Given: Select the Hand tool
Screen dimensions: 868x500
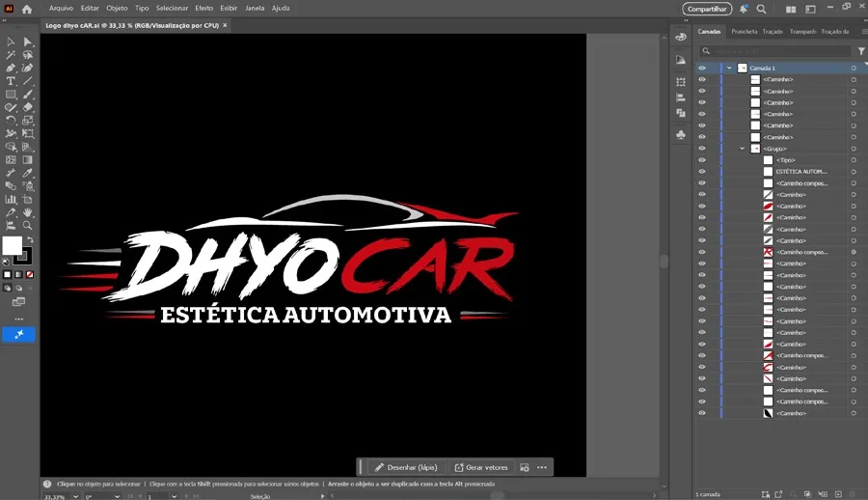Looking at the screenshot, I should click(x=28, y=212).
